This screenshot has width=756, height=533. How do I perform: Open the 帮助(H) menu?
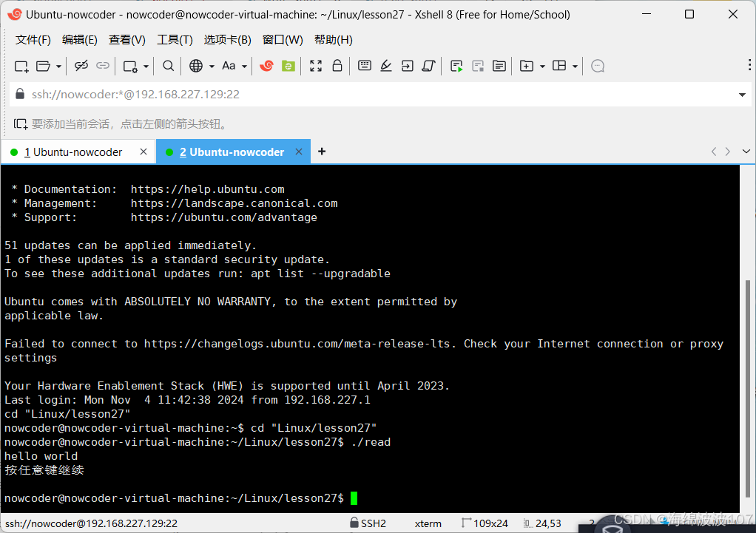(x=333, y=39)
